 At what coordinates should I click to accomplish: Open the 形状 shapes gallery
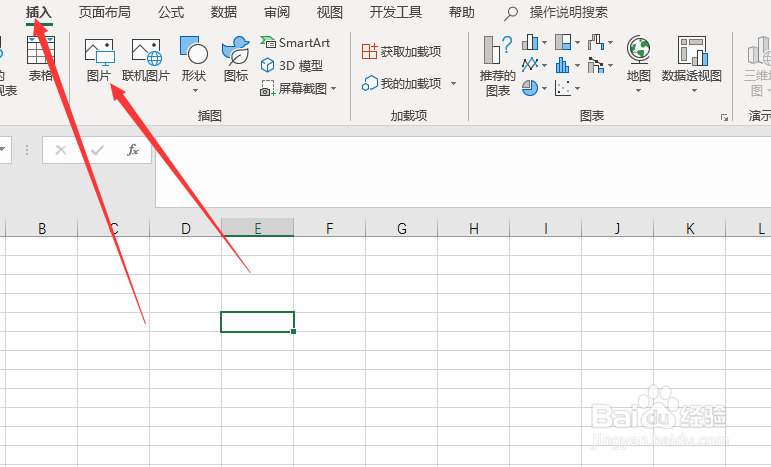coord(194,64)
